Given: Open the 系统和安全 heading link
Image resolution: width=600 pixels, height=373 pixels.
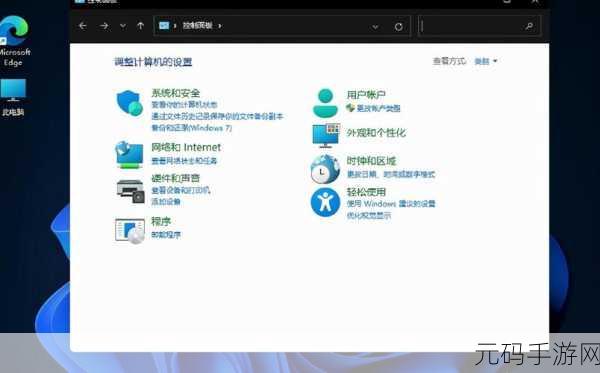Looking at the screenshot, I should tap(176, 93).
